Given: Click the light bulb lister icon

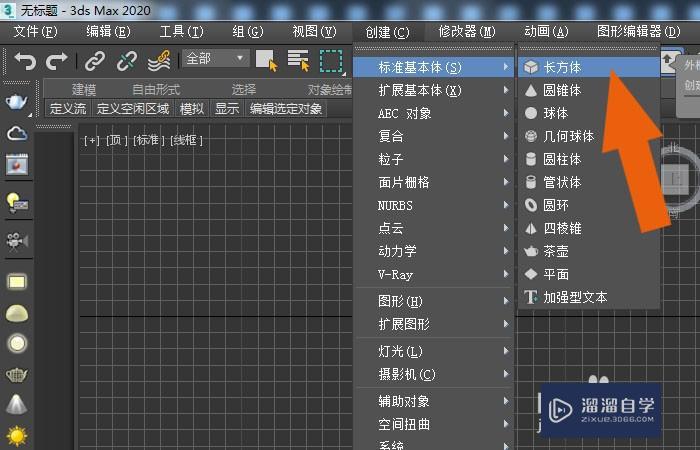Looking at the screenshot, I should pos(17,203).
